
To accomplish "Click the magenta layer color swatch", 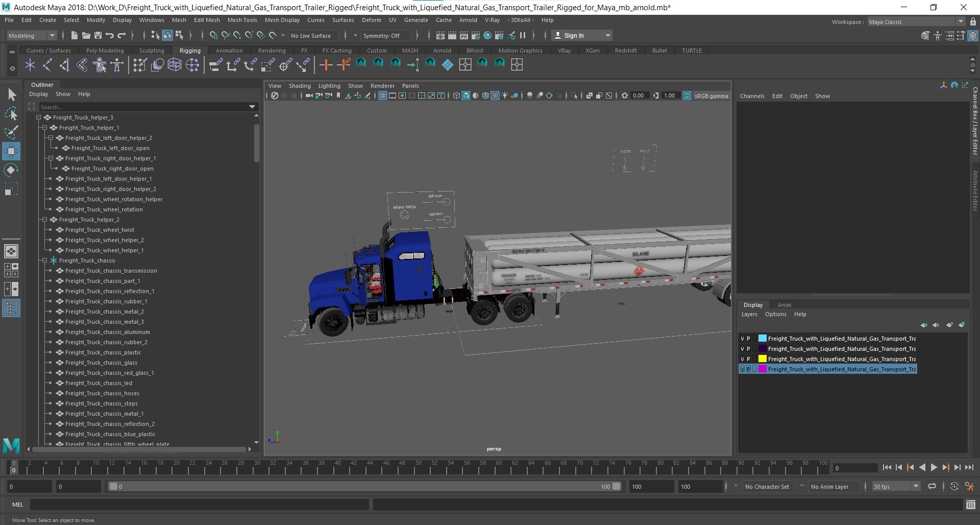I will (x=762, y=369).
